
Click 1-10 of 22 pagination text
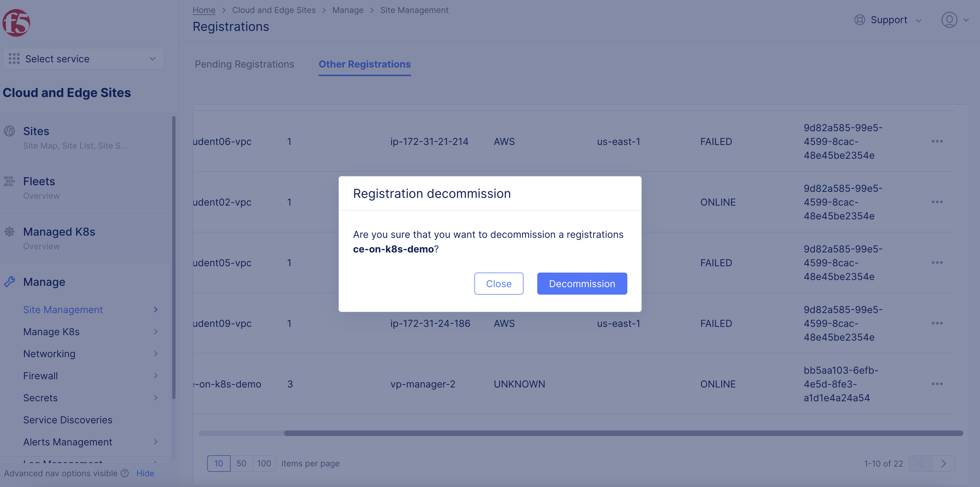coord(883,463)
